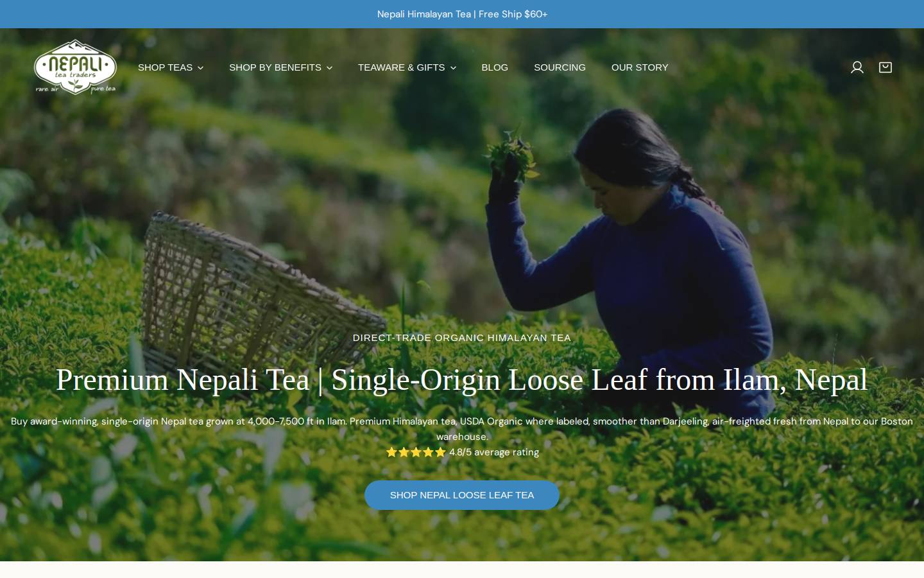Expand the Shop Teas chevron
The width and height of the screenshot is (924, 578).
click(x=200, y=68)
